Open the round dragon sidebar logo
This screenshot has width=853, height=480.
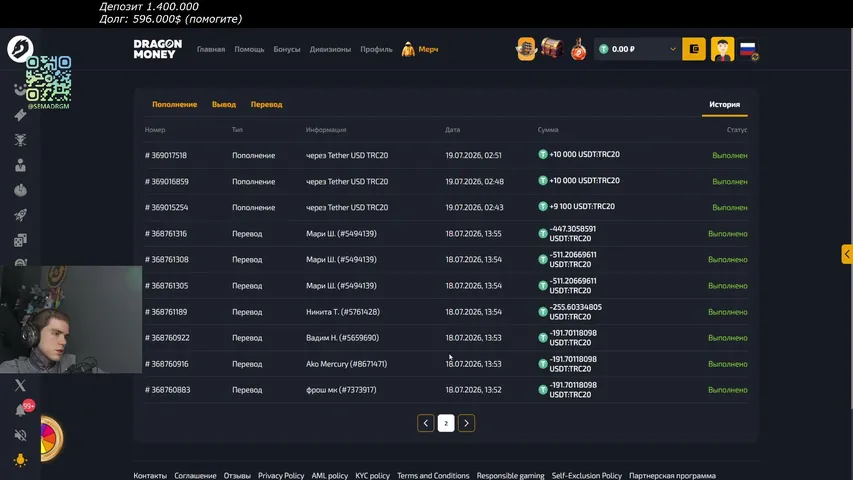pos(20,48)
